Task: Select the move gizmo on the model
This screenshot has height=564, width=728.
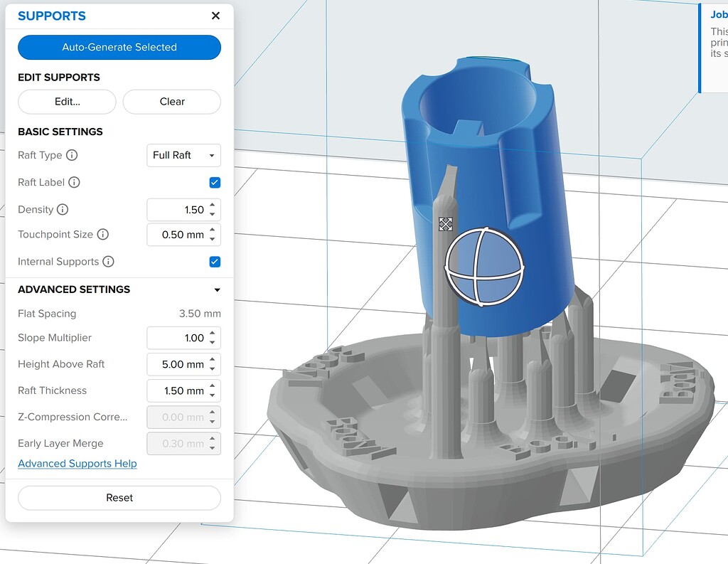Action: pyautogui.click(x=445, y=224)
